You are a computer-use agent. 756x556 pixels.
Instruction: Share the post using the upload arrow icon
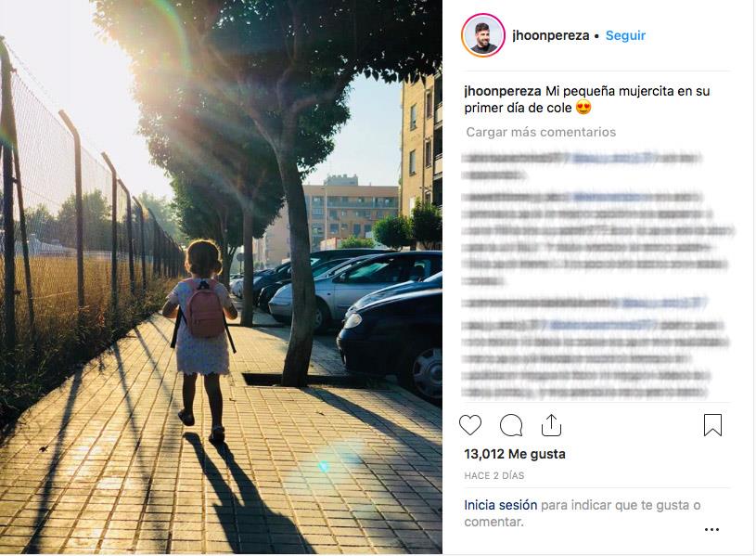(551, 425)
